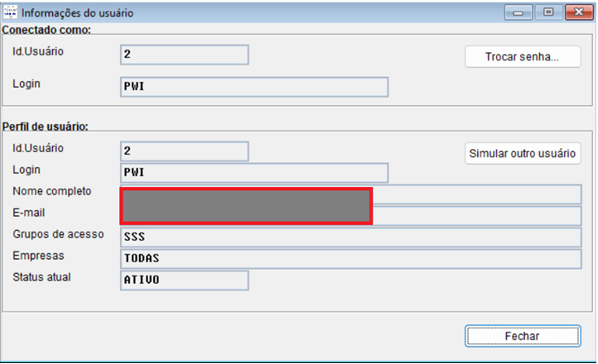Click the Login field in Perfil de usuário

point(254,173)
